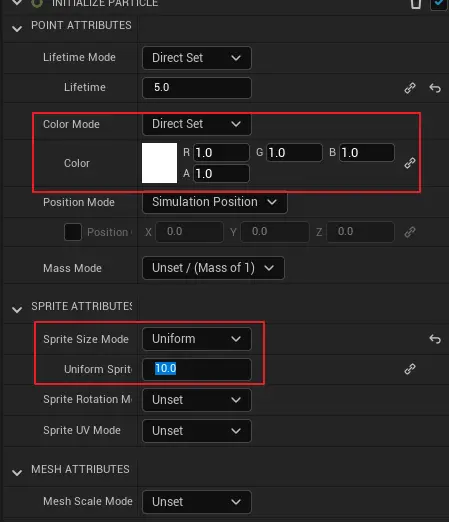Click the link icon for Lifetime

point(410,88)
